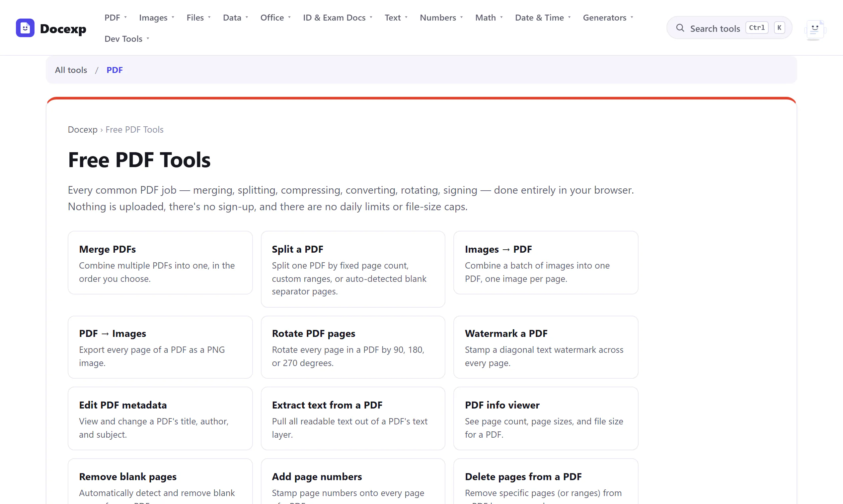Viewport: 843px width, 504px height.
Task: Open Extract text from a PDF
Action: pos(353,418)
